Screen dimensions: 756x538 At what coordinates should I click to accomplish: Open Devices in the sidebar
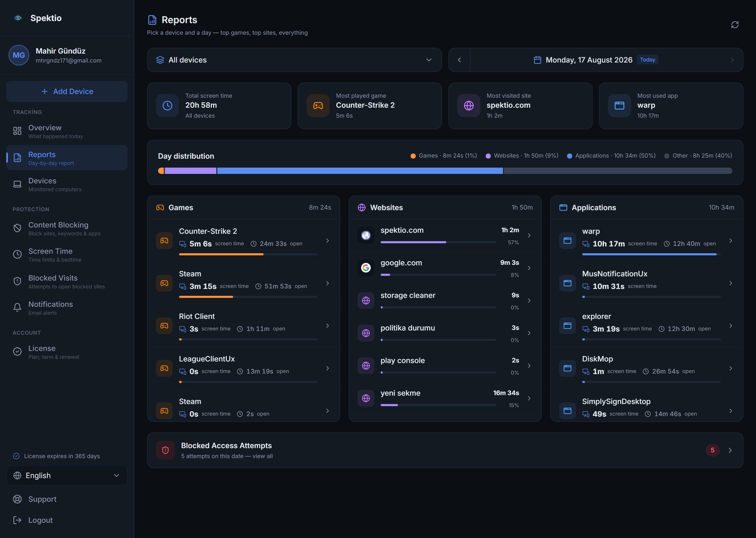click(x=67, y=184)
